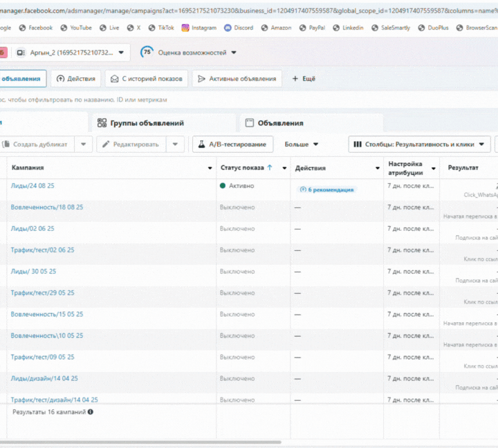498x448 pixels.
Task: Click the sort arrow next to Статус показа
Action: (x=269, y=167)
